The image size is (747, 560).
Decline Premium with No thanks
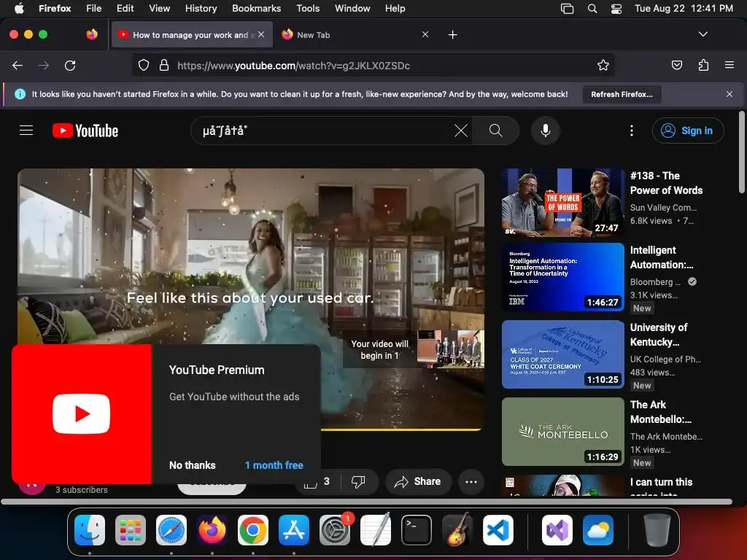coord(192,465)
